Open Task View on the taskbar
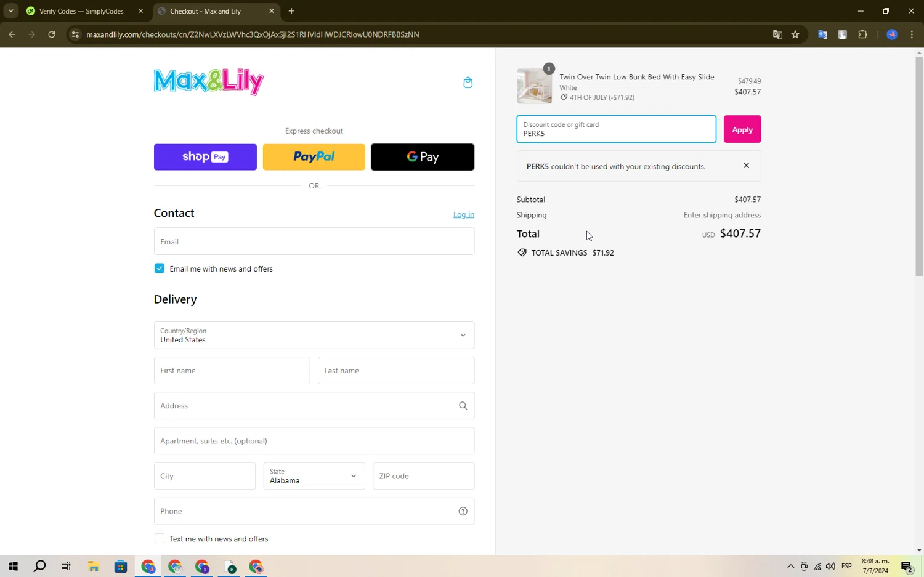This screenshot has height=577, width=924. pos(66,567)
